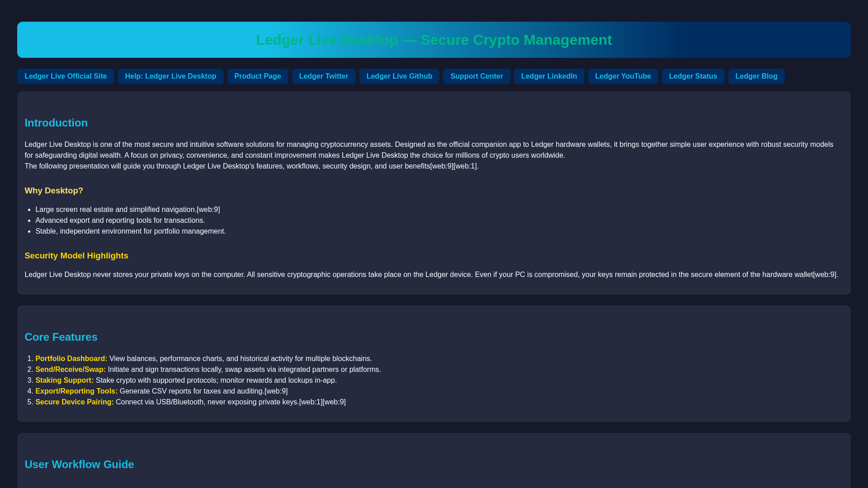Check the Ledger Status link

click(x=693, y=76)
